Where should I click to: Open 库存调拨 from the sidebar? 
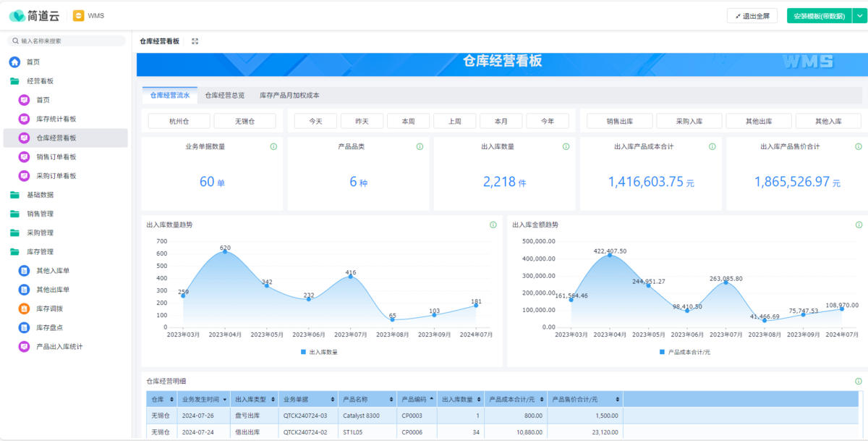click(49, 308)
